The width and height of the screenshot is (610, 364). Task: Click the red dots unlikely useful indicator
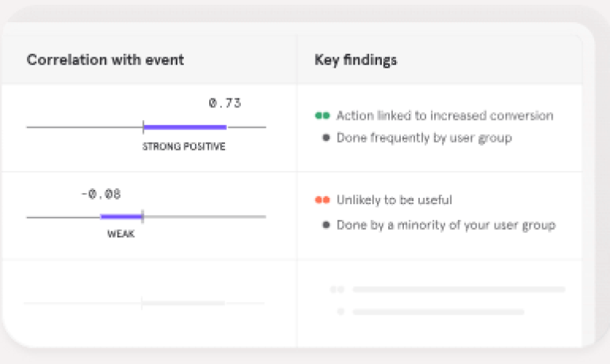point(322,200)
